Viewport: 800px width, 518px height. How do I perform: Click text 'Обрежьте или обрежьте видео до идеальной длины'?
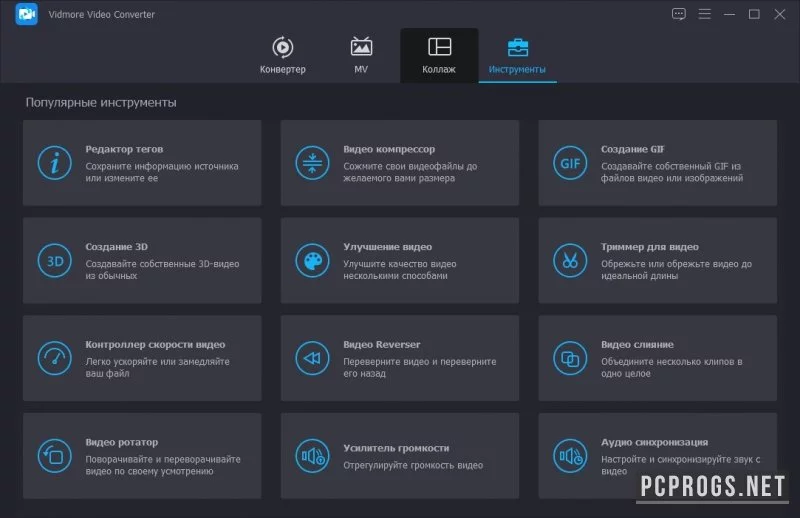point(676,269)
